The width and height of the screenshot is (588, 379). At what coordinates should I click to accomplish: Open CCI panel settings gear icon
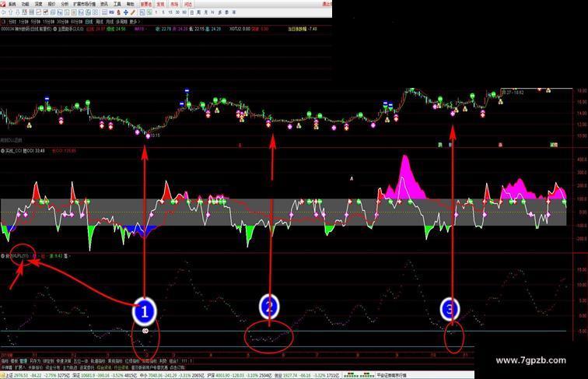click(x=2, y=151)
